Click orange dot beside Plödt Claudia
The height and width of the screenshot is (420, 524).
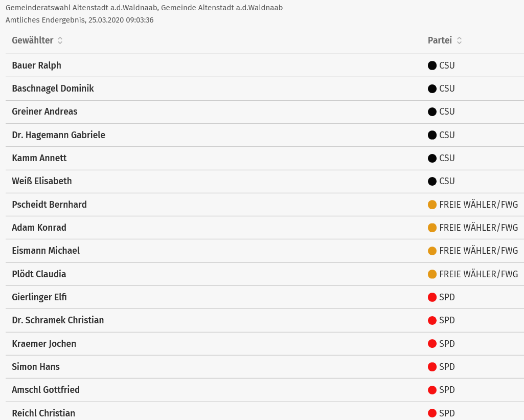coord(432,274)
